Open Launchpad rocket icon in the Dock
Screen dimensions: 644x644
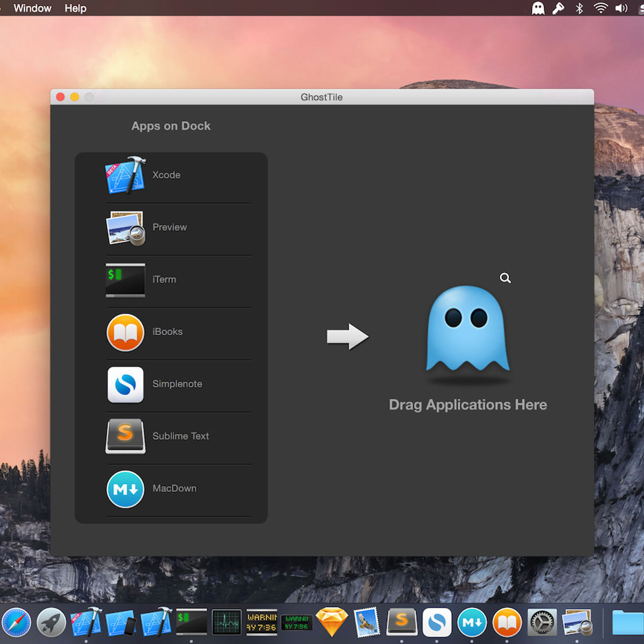(51, 623)
